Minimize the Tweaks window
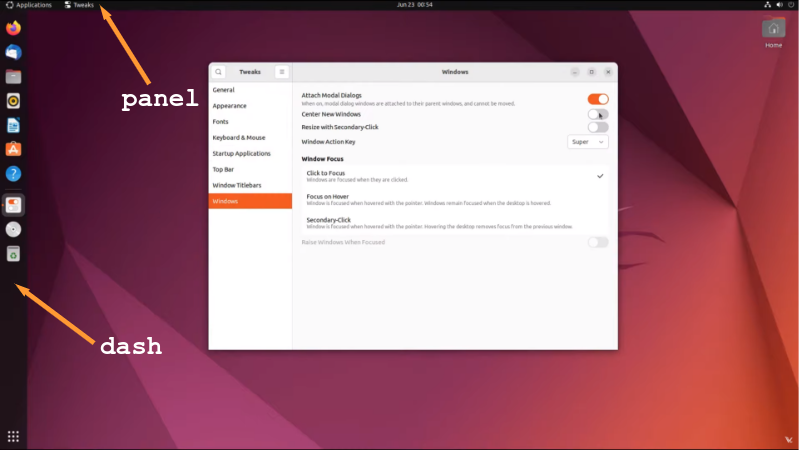800x451 pixels. pos(575,72)
